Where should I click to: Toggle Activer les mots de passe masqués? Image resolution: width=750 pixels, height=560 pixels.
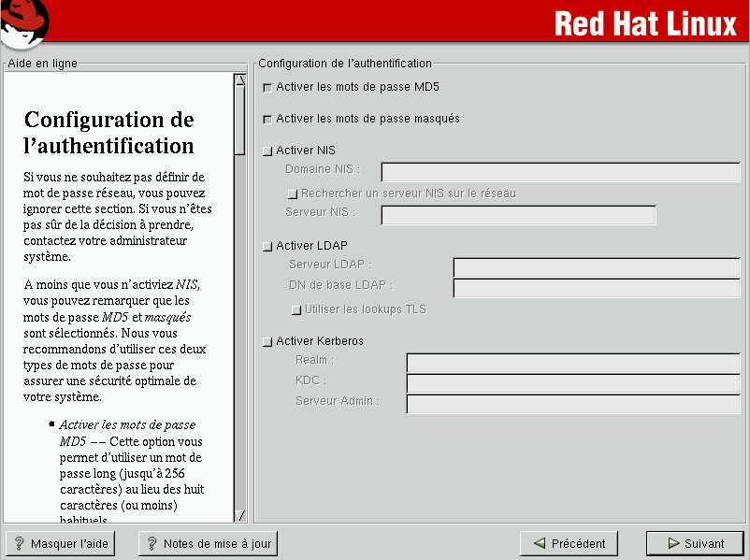(x=268, y=120)
